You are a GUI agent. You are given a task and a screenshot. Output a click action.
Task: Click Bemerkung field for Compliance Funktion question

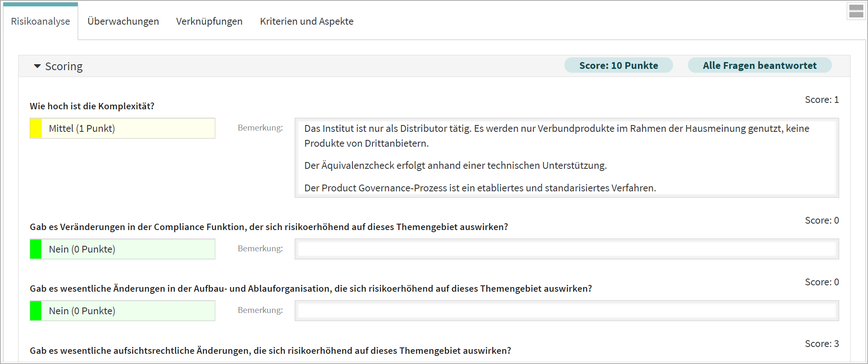(566, 249)
